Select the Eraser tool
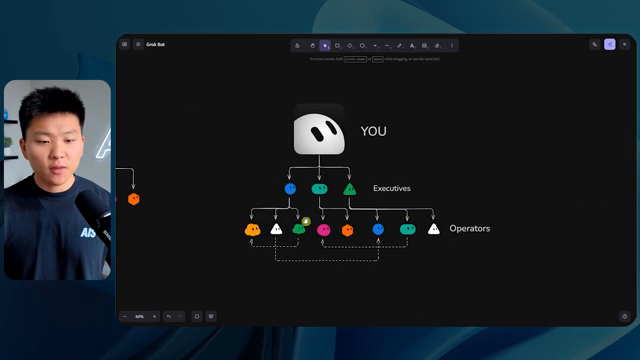The height and width of the screenshot is (360, 640). click(437, 46)
